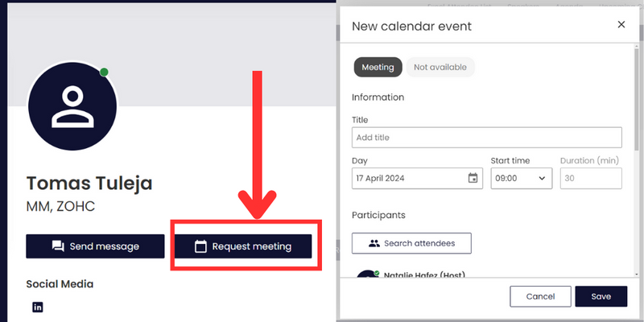Cancel the calendar event creation
The height and width of the screenshot is (322, 644).
540,296
